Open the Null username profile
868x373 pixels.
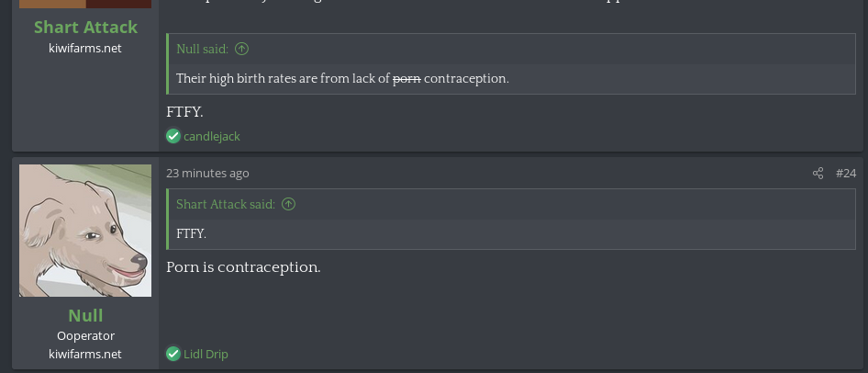click(85, 315)
